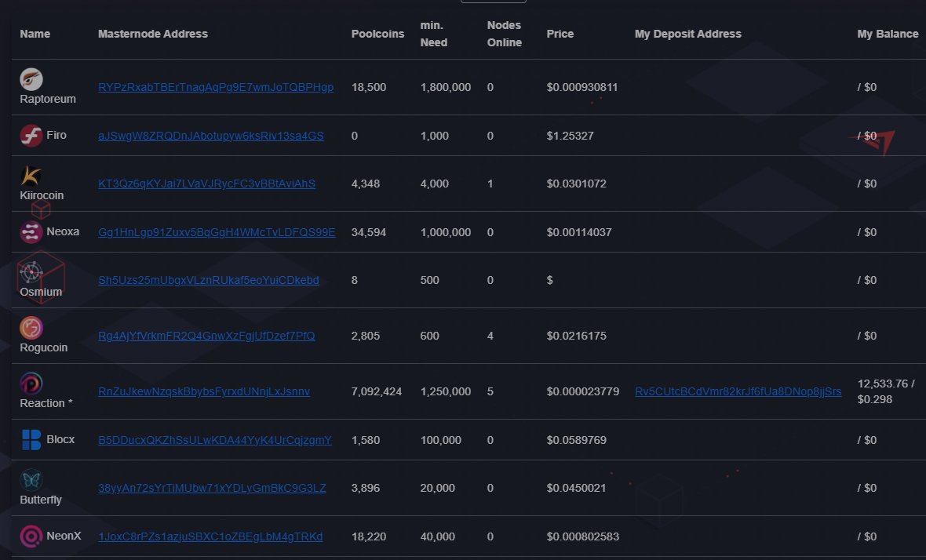The image size is (926, 560).
Task: Click Reaction min need 1,250,000
Action: coord(445,391)
